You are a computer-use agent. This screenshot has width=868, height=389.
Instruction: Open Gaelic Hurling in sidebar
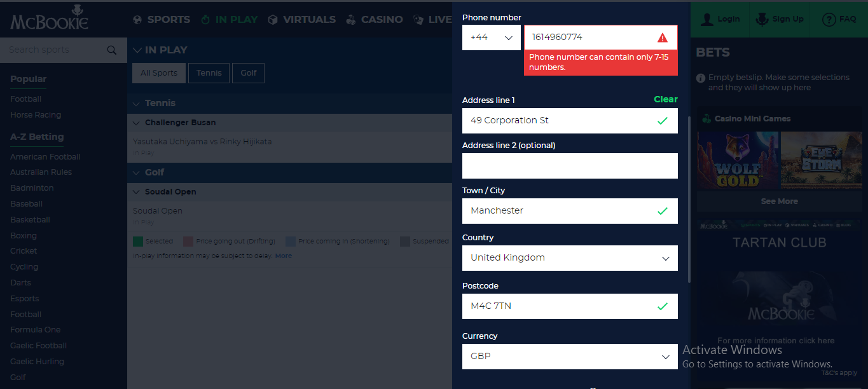(x=37, y=362)
